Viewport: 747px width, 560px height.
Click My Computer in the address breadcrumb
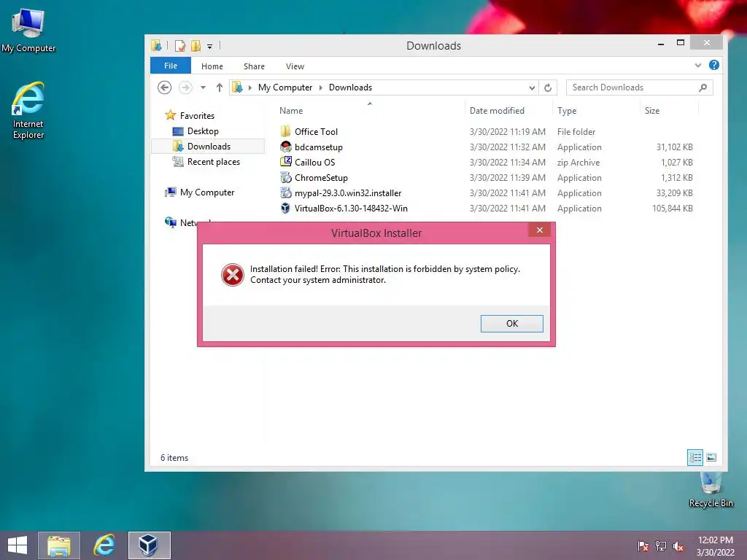pos(285,87)
